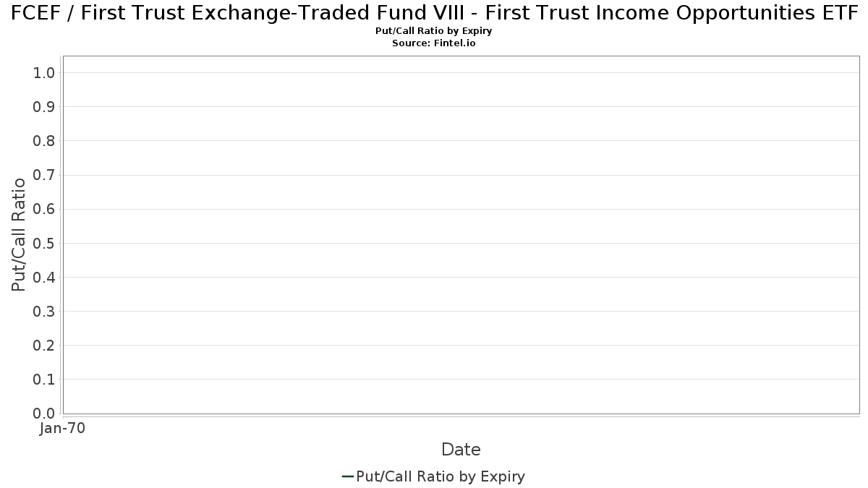The image size is (868, 488).
Task: Click the 0.3 y-axis tick label
Action: (44, 311)
